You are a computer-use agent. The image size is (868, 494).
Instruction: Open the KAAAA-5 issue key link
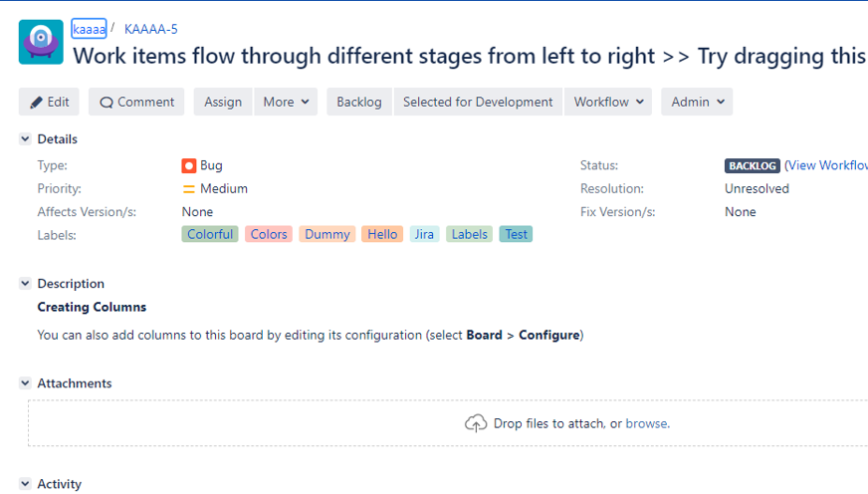pyautogui.click(x=151, y=29)
